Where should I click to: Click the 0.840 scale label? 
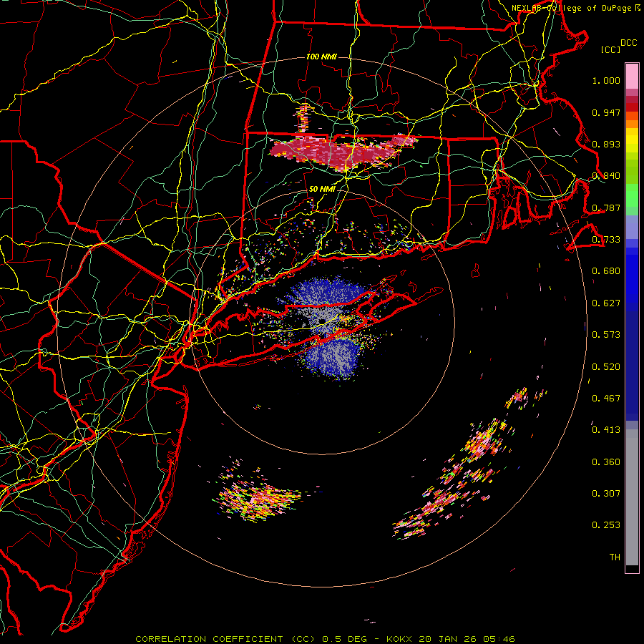pyautogui.click(x=606, y=176)
